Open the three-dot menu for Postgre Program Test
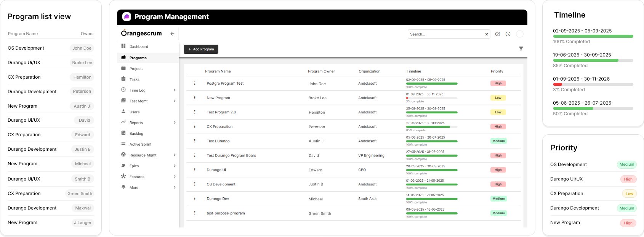The width and height of the screenshot is (644, 237). pyautogui.click(x=195, y=83)
